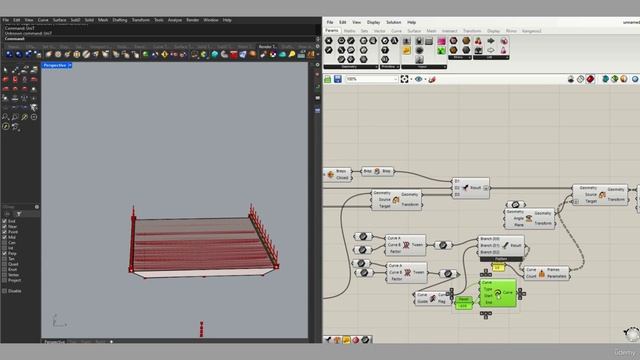640x360 pixels.
Task: Select the yellow folder icon in the Input group
Action: [x=407, y=51]
